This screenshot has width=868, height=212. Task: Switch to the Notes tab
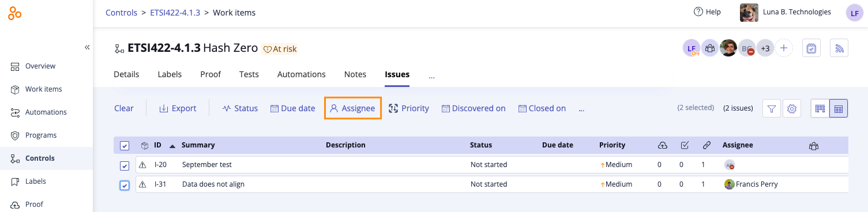pos(355,74)
